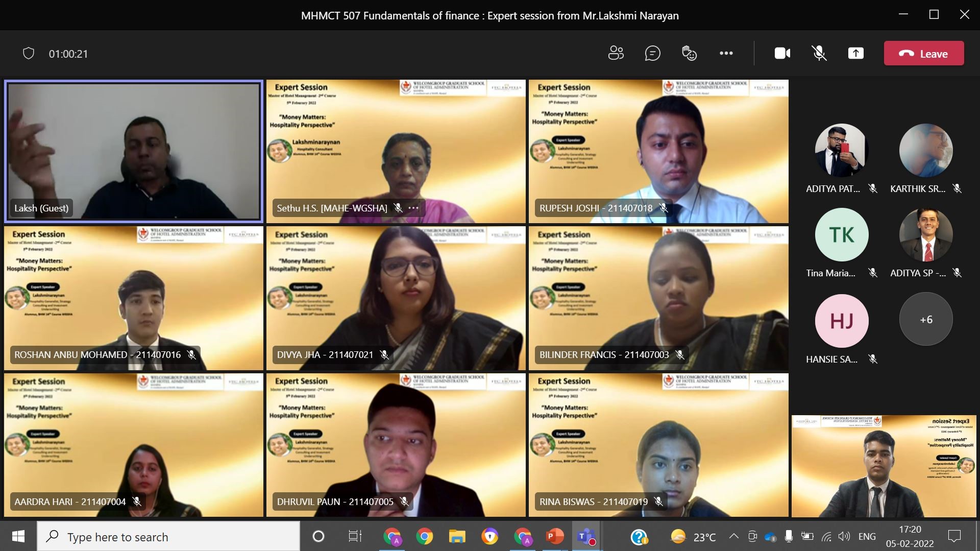Leave the meeting
This screenshot has width=980, height=551.
[x=923, y=53]
